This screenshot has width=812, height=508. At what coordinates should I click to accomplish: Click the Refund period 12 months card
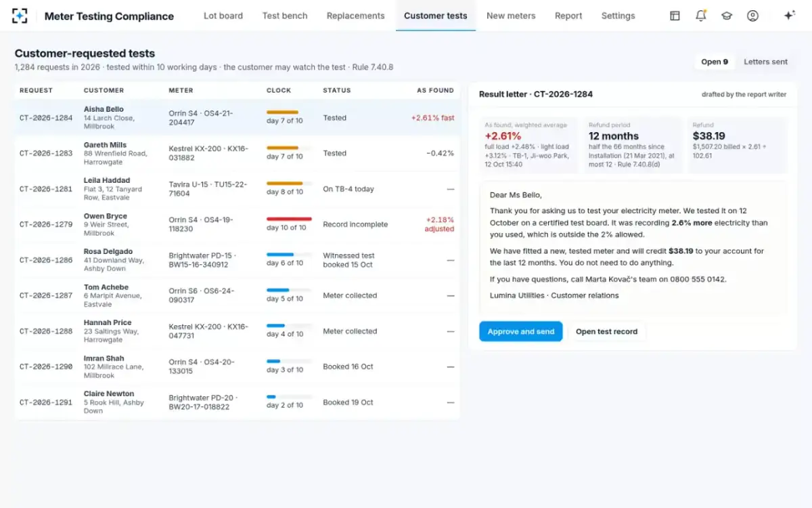pyautogui.click(x=633, y=145)
